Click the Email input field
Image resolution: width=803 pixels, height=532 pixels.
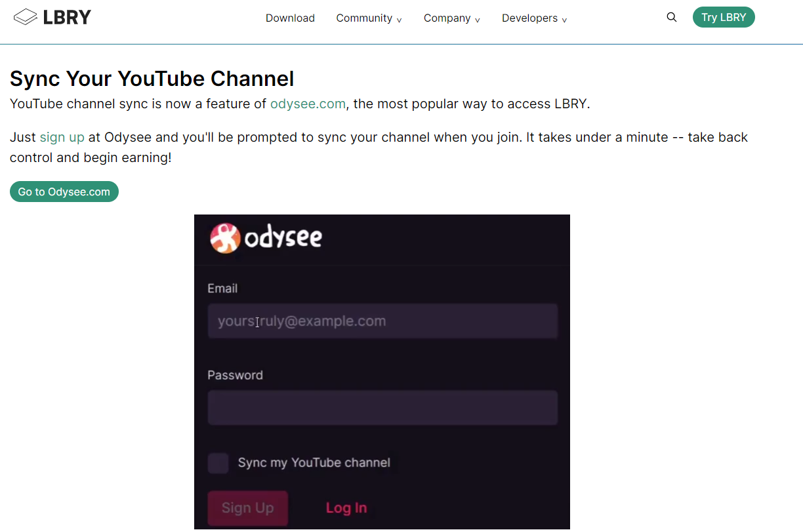tap(382, 321)
